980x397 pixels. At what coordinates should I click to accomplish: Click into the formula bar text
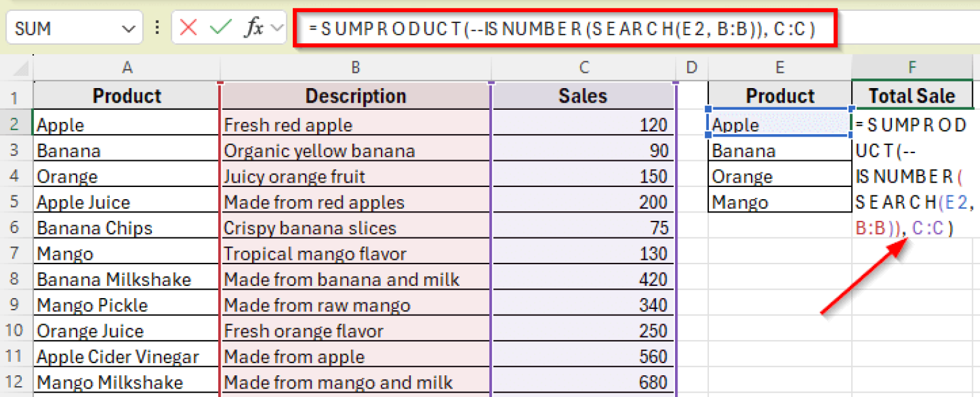[x=561, y=29]
